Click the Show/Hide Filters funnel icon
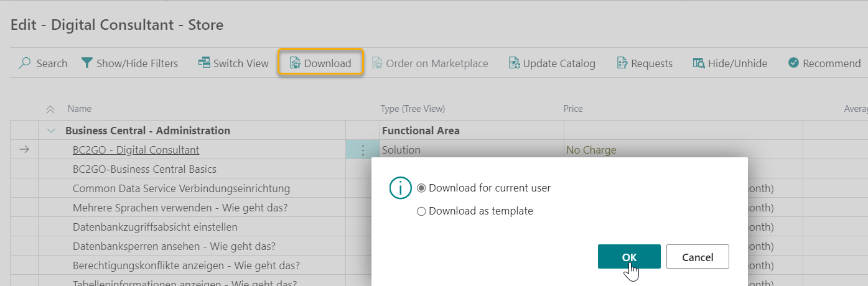 [x=87, y=63]
